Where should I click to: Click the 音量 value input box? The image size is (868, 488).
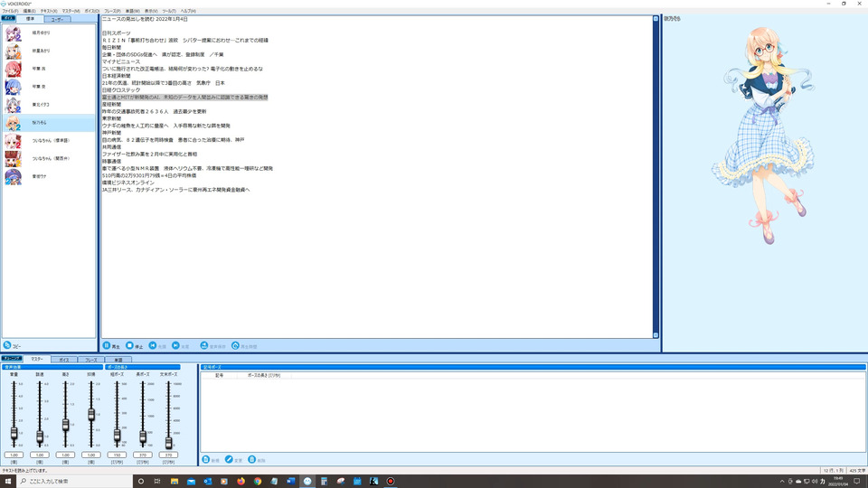pyautogui.click(x=14, y=455)
